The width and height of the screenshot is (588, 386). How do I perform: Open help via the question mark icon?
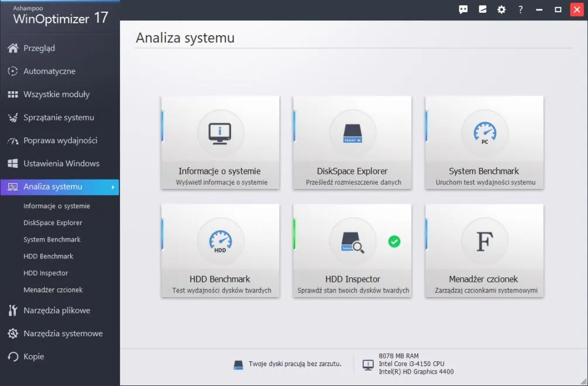tap(520, 9)
